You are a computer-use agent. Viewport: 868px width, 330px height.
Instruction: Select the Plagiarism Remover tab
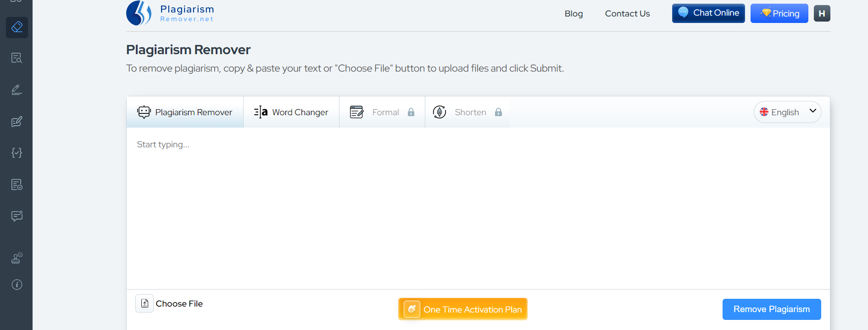click(x=185, y=112)
